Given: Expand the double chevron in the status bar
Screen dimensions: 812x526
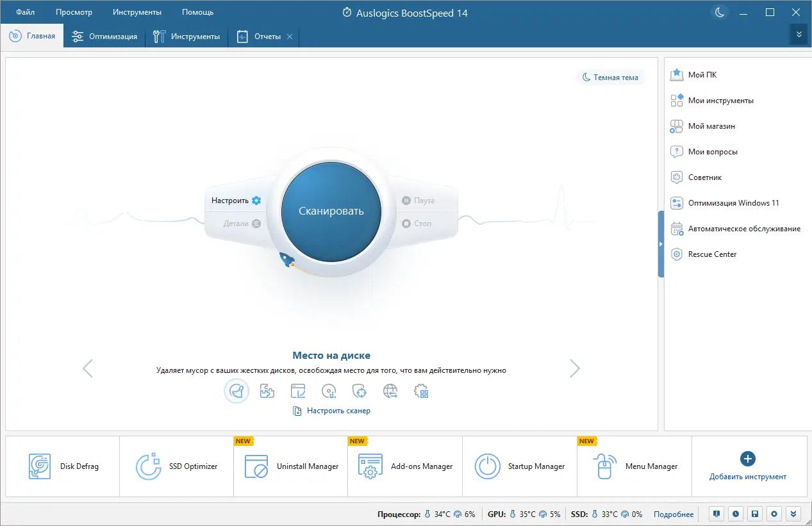Looking at the screenshot, I should pos(794,513).
